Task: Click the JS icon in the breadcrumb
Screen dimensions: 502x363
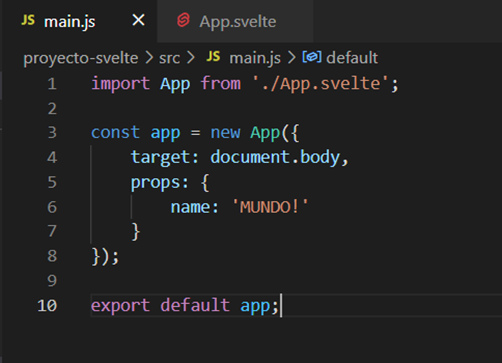Action: [x=213, y=57]
